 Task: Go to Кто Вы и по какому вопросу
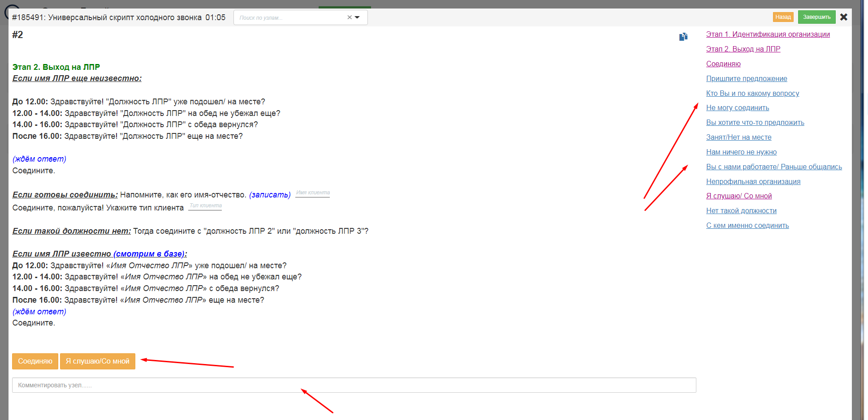(753, 94)
